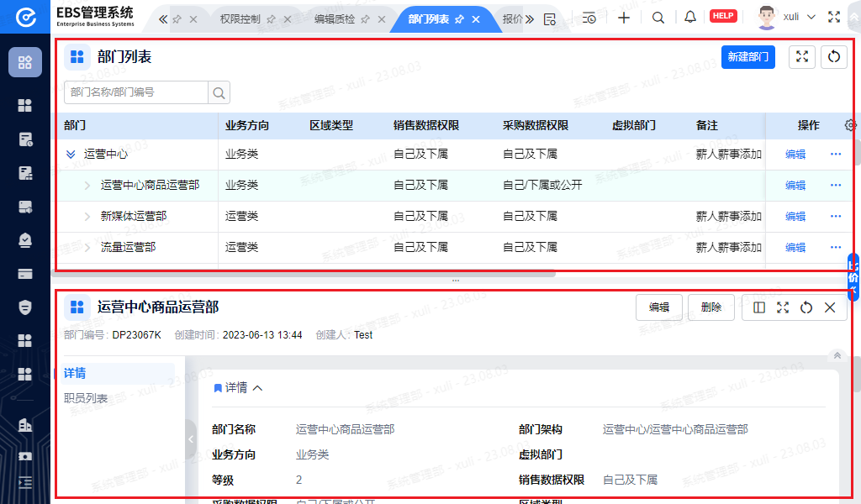This screenshot has width=861, height=504.
Task: Click the 新建部门 button
Action: coord(747,56)
